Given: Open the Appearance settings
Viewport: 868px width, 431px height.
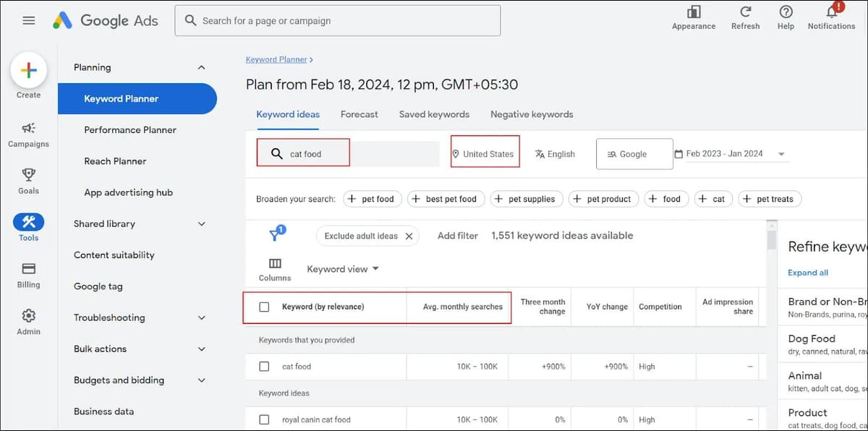Looking at the screenshot, I should tap(694, 18).
